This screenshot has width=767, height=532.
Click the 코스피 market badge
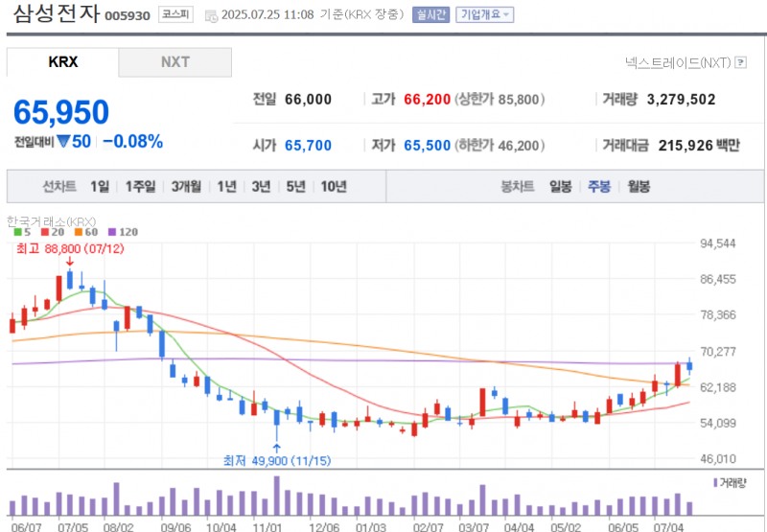[175, 15]
